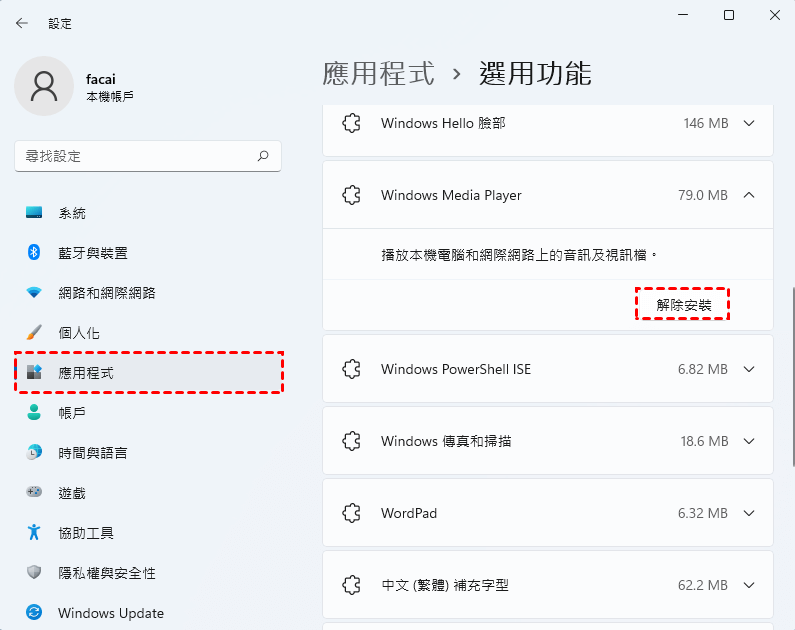This screenshot has width=795, height=630.
Task: Click 解除安裝 to uninstall Media Player
Action: 683,305
